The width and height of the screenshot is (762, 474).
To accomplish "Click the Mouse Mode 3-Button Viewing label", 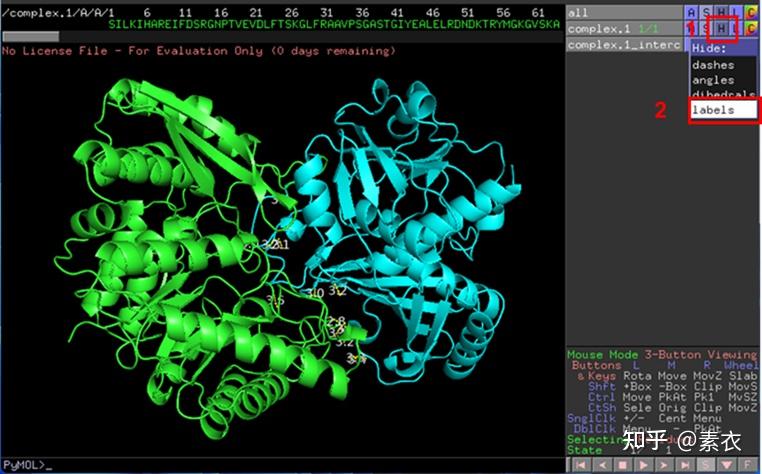I will pyautogui.click(x=662, y=354).
